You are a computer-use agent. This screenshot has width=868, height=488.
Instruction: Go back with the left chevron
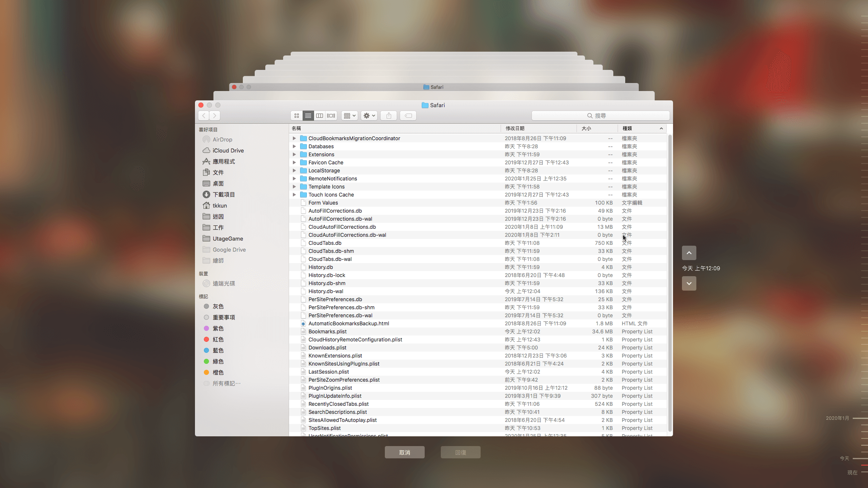tap(204, 116)
